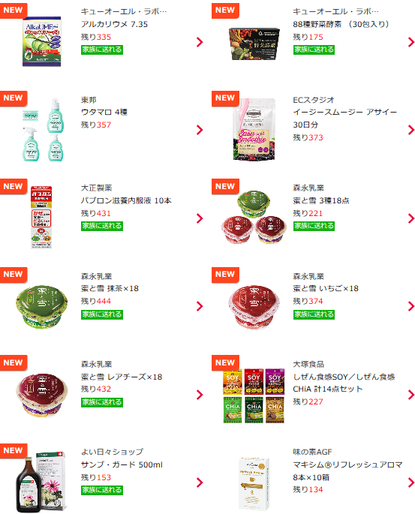Screen dimensions: 415x514
Task: Open arrow chevron for パブロン滋養内服液 10本
Action: click(199, 218)
